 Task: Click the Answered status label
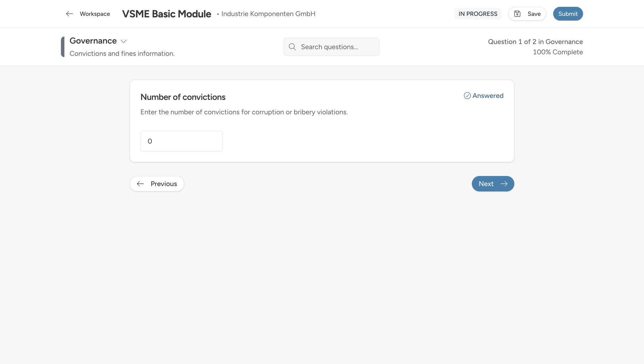(488, 96)
